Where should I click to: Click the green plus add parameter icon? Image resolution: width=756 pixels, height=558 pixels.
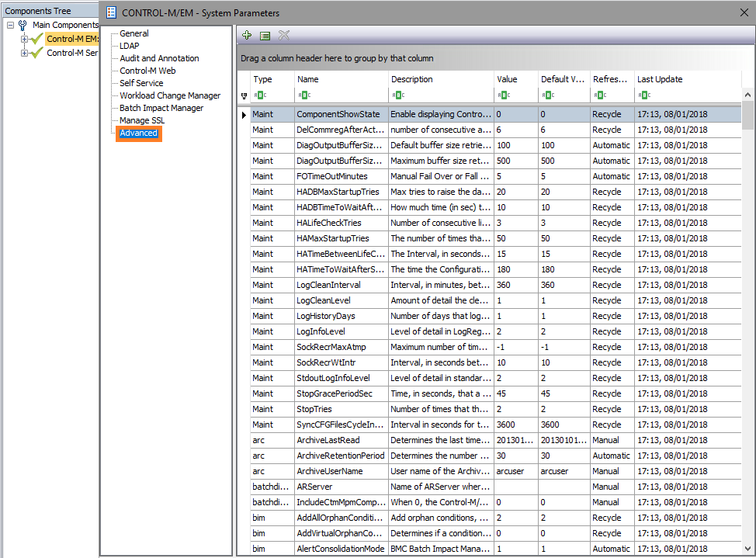(x=247, y=35)
